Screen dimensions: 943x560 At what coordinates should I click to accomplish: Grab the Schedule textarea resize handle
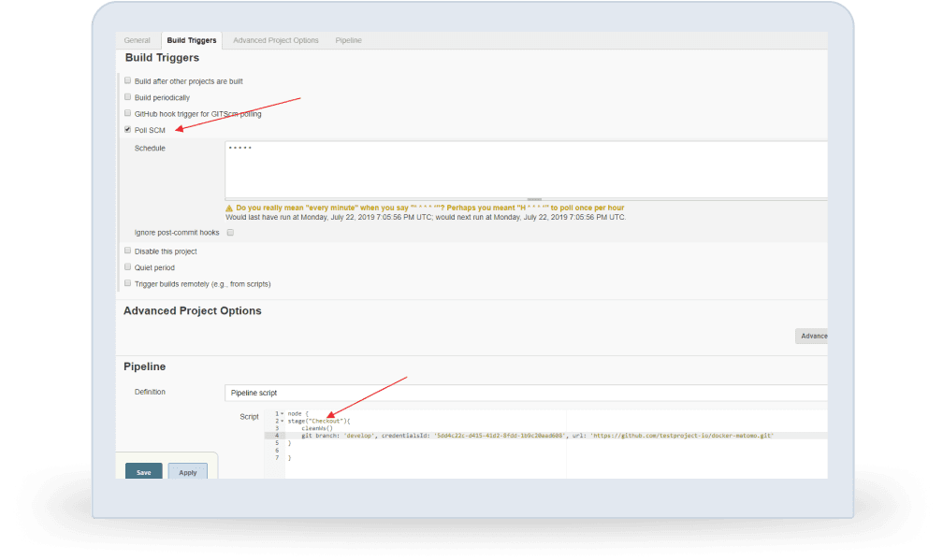tap(534, 199)
